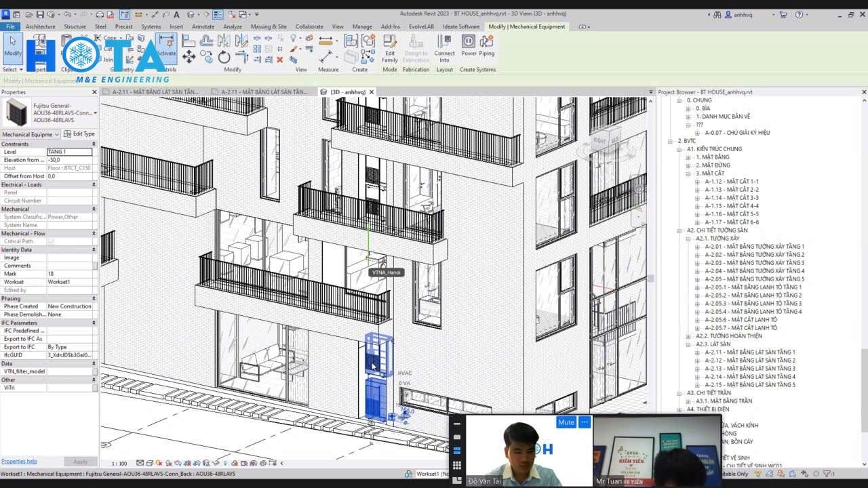868x488 pixels.
Task: Collapse the 3. MẶT CẮT node
Action: pos(689,174)
